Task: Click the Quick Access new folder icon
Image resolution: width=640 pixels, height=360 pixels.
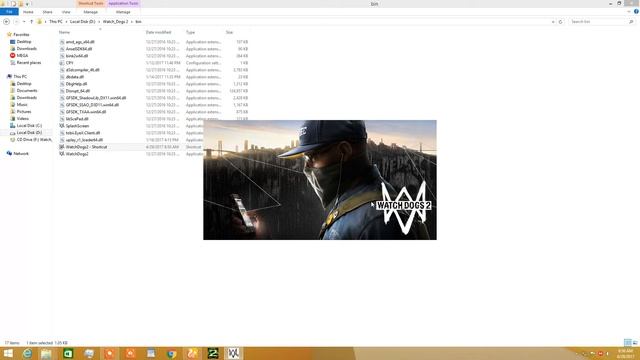Action: [x=20, y=4]
